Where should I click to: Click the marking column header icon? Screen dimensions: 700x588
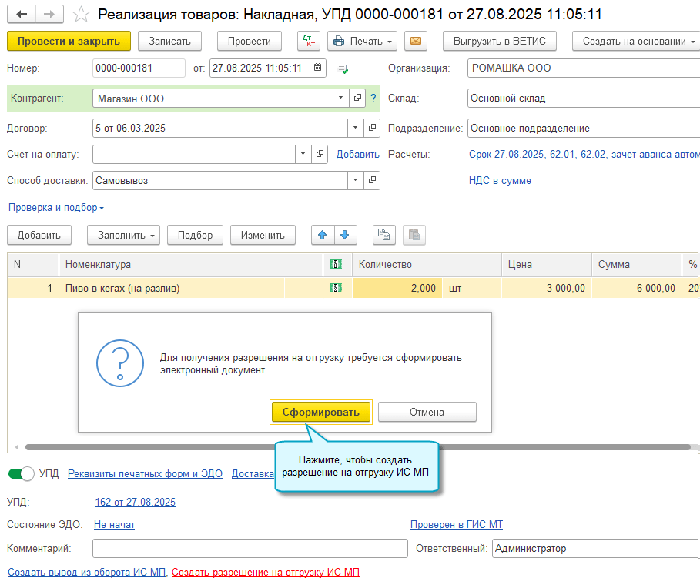click(x=336, y=264)
